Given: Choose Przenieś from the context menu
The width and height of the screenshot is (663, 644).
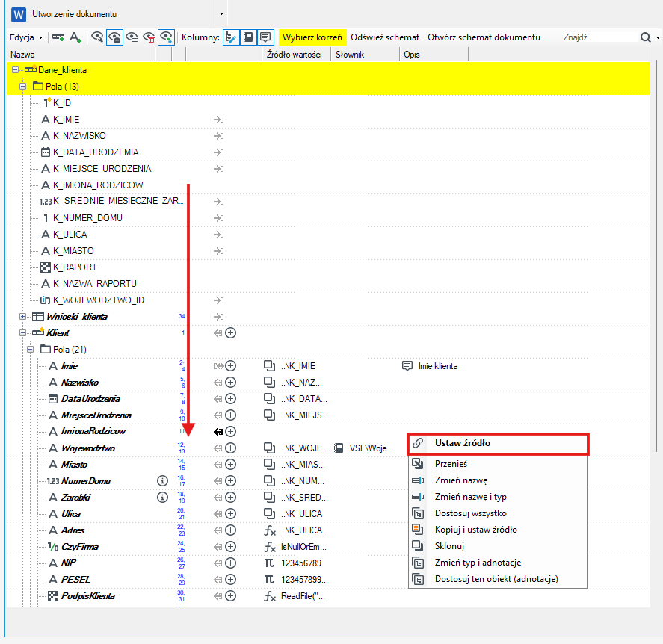Looking at the screenshot, I should 498,464.
